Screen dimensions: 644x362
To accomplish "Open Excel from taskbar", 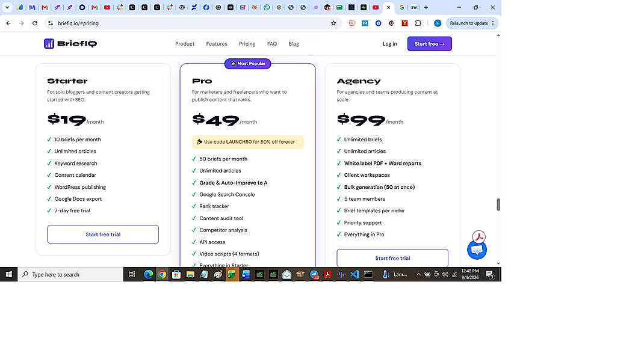I will coord(232,274).
